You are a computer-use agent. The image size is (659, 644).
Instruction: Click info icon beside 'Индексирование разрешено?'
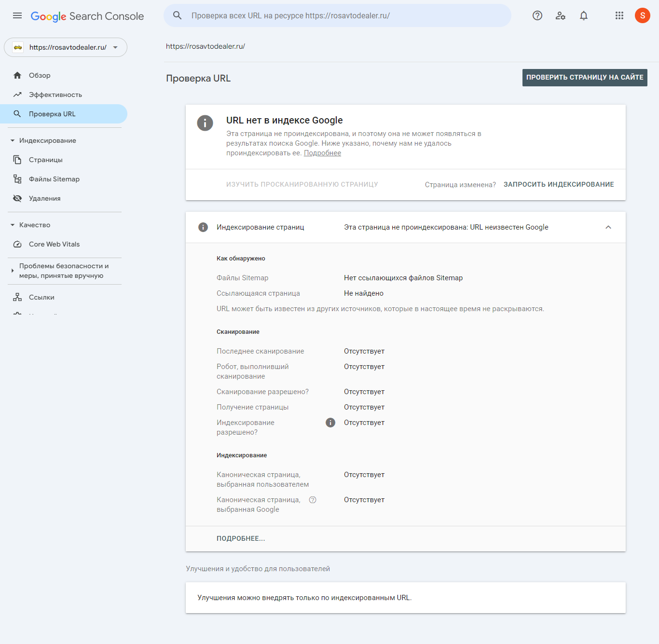[x=330, y=423]
